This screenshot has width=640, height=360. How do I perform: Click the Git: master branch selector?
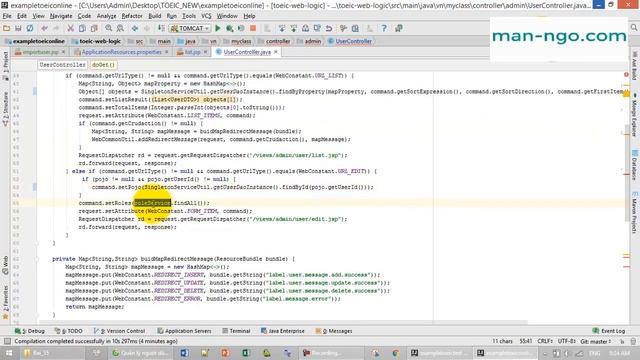click(x=596, y=341)
